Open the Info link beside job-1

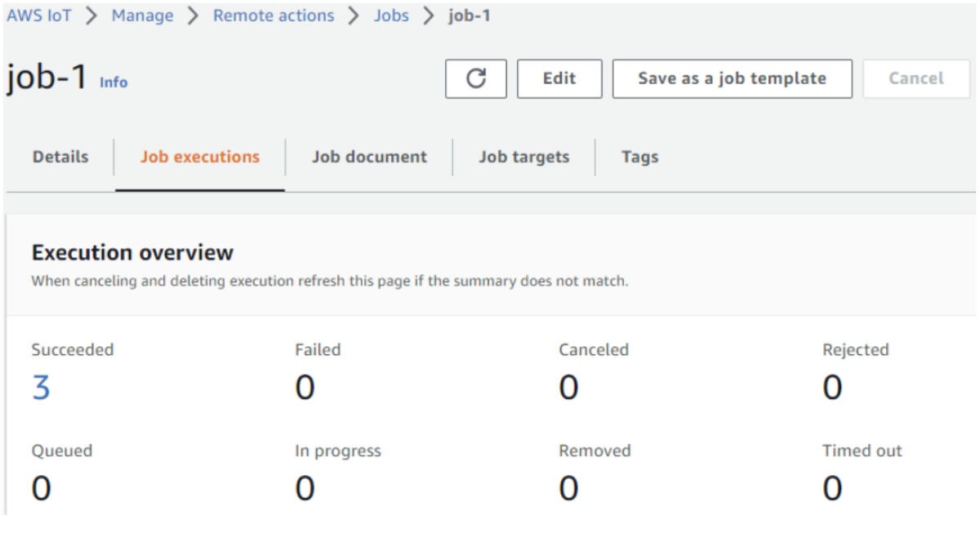114,82
